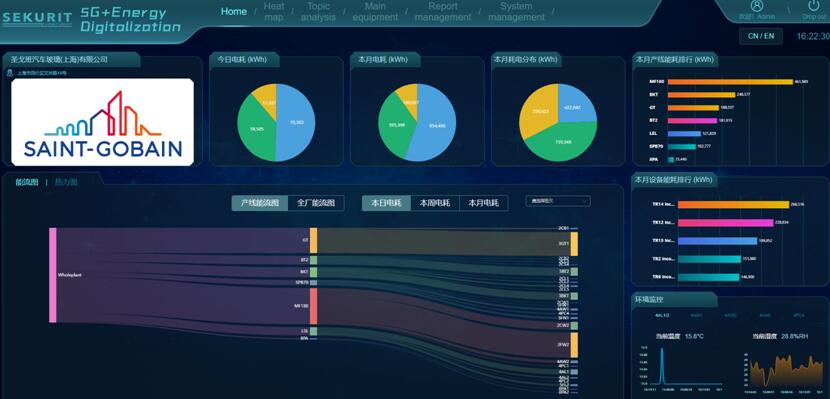Click the Drop out power icon
Image resolution: width=830 pixels, height=399 pixels.
click(814, 6)
